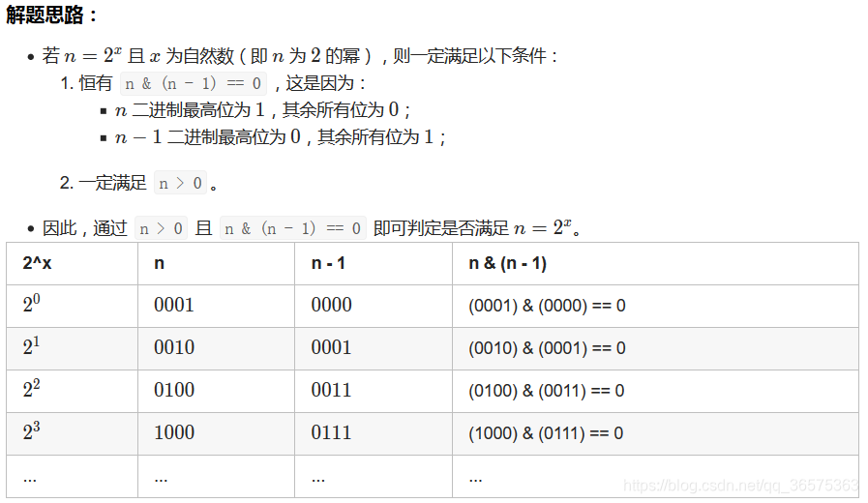Click table header '2^x'

[x=72, y=263]
